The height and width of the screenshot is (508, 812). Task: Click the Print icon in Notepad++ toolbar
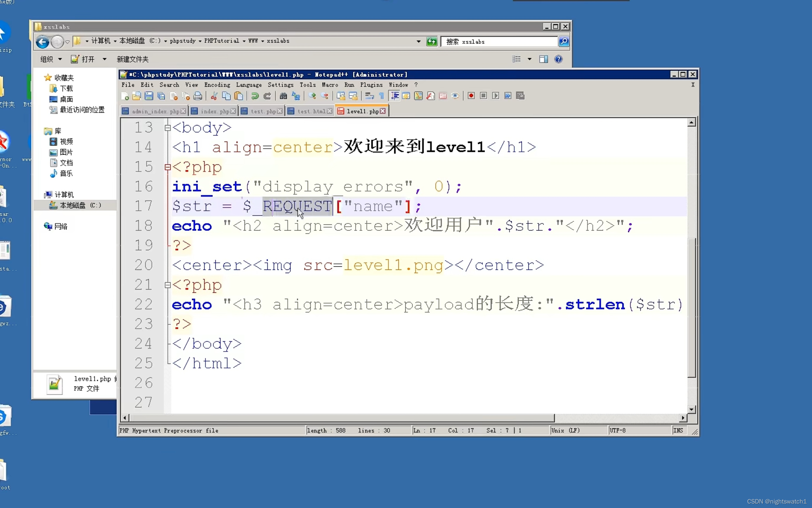pyautogui.click(x=198, y=96)
